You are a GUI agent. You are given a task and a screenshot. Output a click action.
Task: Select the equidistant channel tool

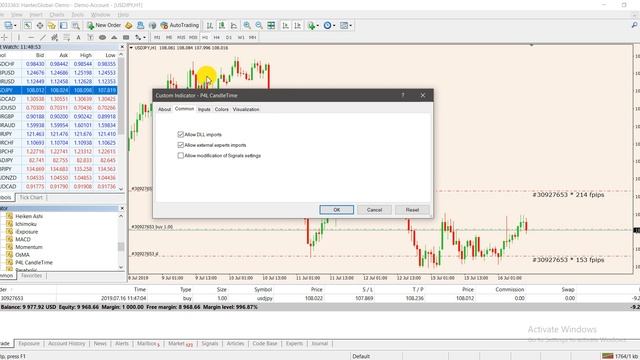[x=54, y=37]
